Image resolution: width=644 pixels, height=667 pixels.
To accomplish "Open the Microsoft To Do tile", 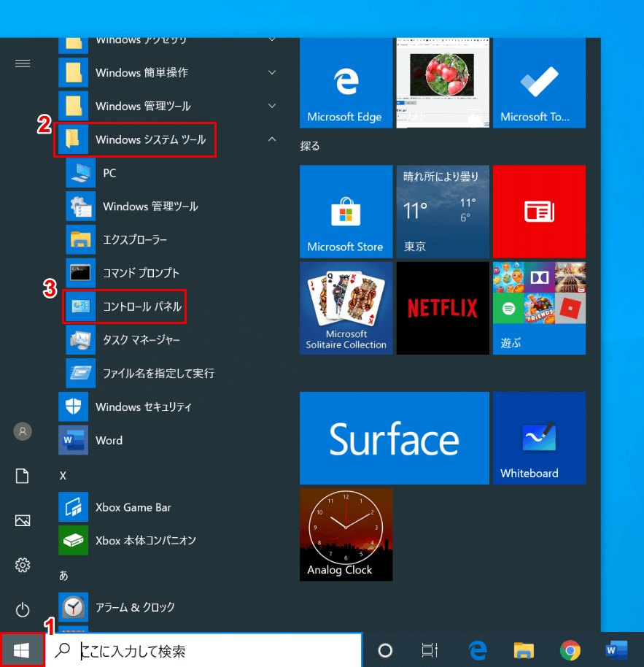I will 539,83.
